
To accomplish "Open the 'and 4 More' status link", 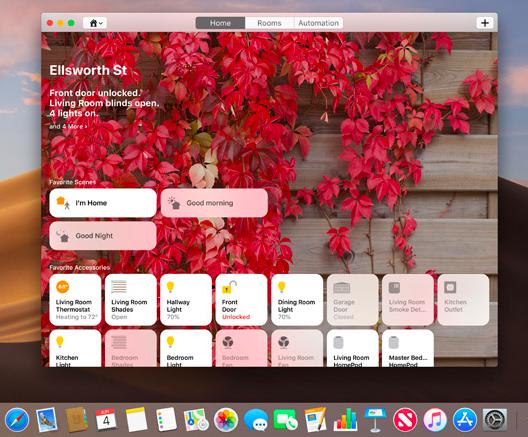I will click(68, 127).
